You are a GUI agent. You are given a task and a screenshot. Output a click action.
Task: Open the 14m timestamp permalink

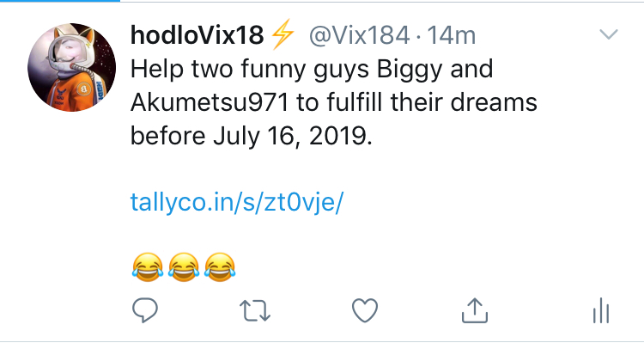pyautogui.click(x=452, y=36)
